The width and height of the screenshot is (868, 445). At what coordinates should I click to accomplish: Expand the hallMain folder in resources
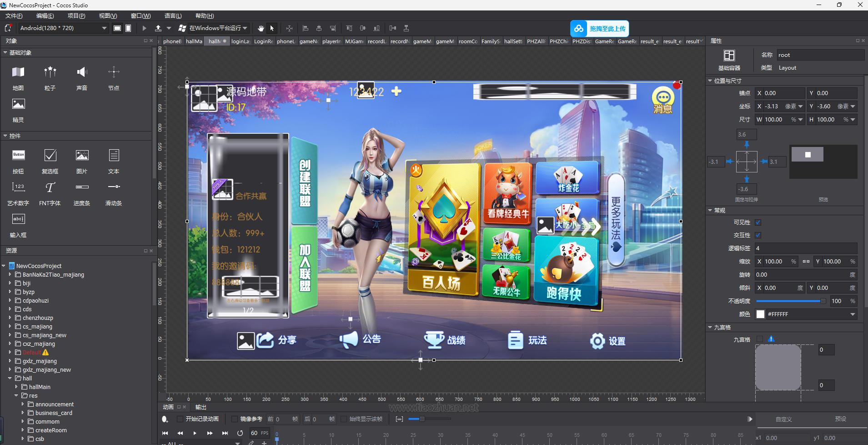[17, 387]
